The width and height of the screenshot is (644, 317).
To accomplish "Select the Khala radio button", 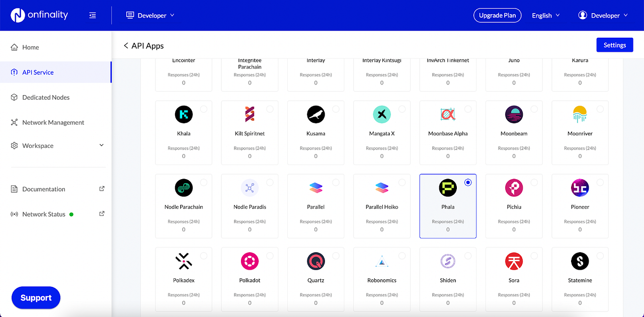I will coord(204,109).
